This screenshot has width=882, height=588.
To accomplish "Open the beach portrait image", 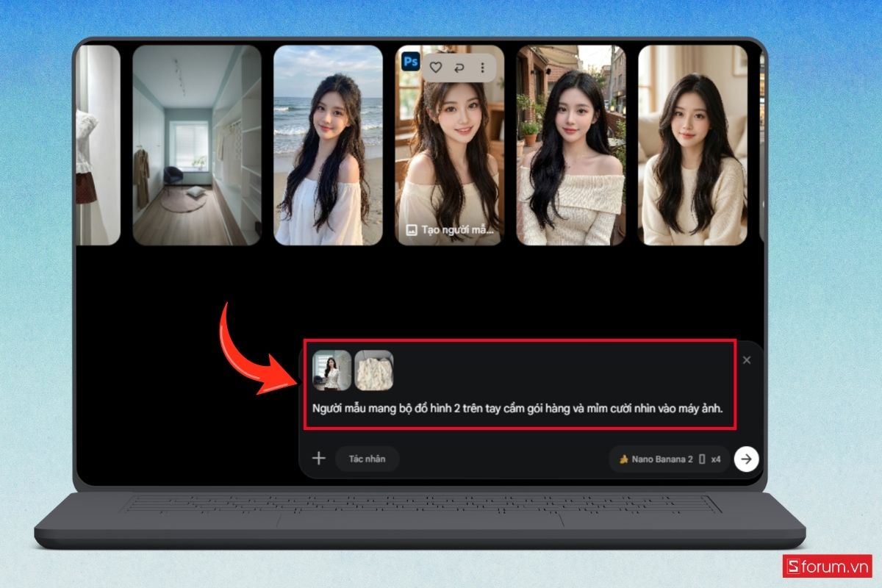I will tap(328, 145).
